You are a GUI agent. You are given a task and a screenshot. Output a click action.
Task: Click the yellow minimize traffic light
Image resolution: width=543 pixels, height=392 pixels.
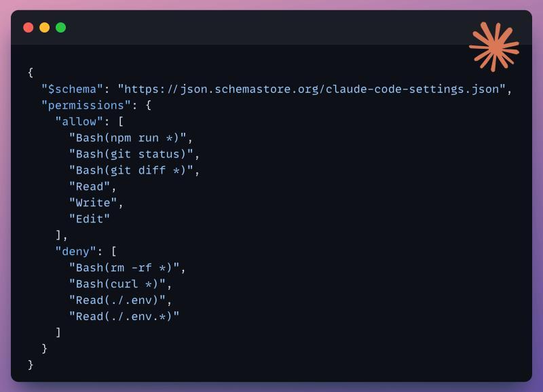[45, 28]
